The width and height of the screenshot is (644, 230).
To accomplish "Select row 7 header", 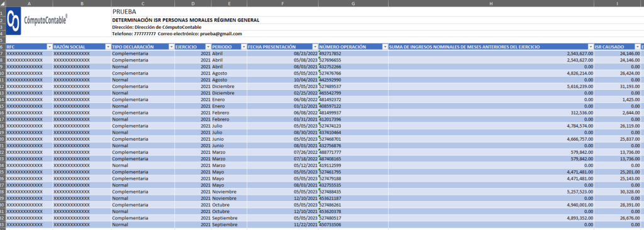I will click(3, 53).
